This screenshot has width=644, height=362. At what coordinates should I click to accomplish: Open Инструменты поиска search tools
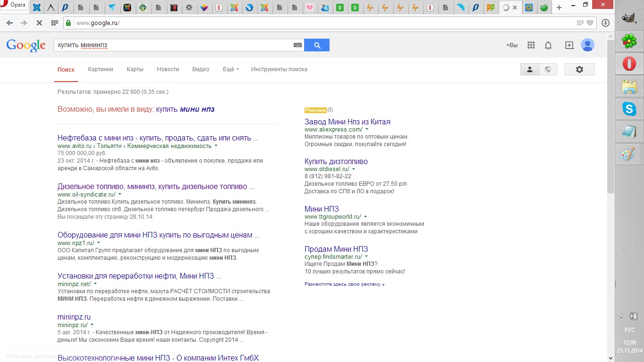click(x=279, y=69)
